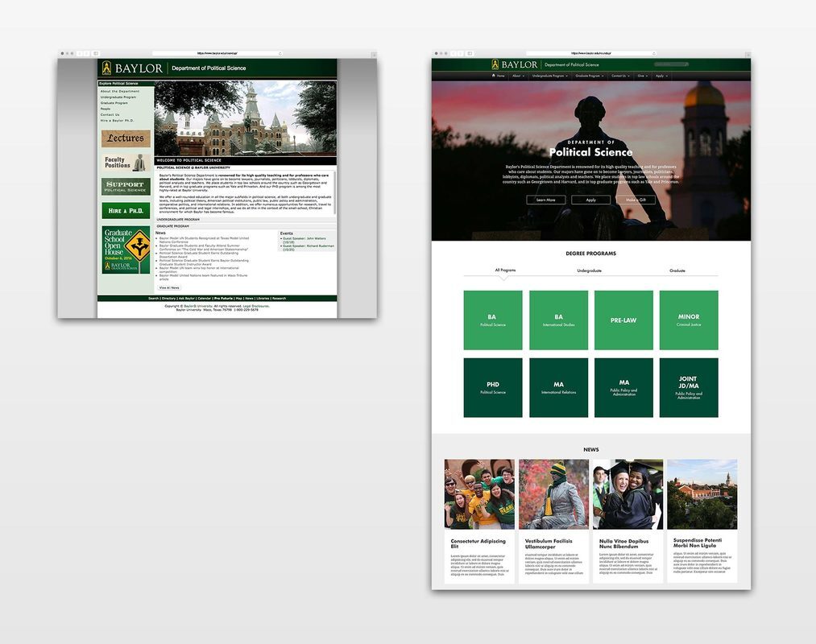Select the PRE-LAW program tile

coord(623,320)
